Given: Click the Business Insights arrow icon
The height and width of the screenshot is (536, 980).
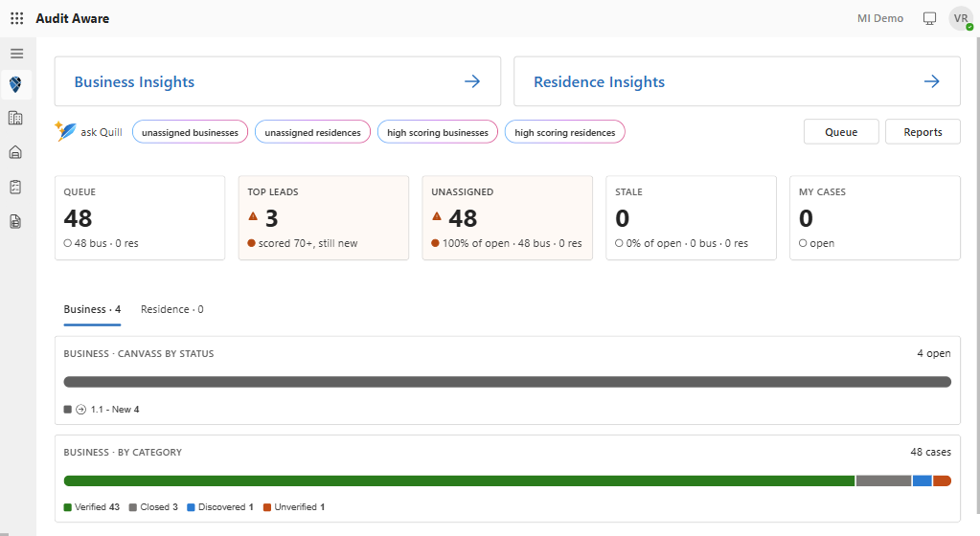Looking at the screenshot, I should [x=472, y=81].
